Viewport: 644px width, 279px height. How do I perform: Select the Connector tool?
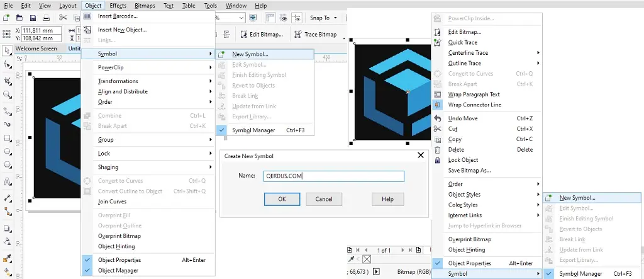pyautogui.click(x=7, y=212)
